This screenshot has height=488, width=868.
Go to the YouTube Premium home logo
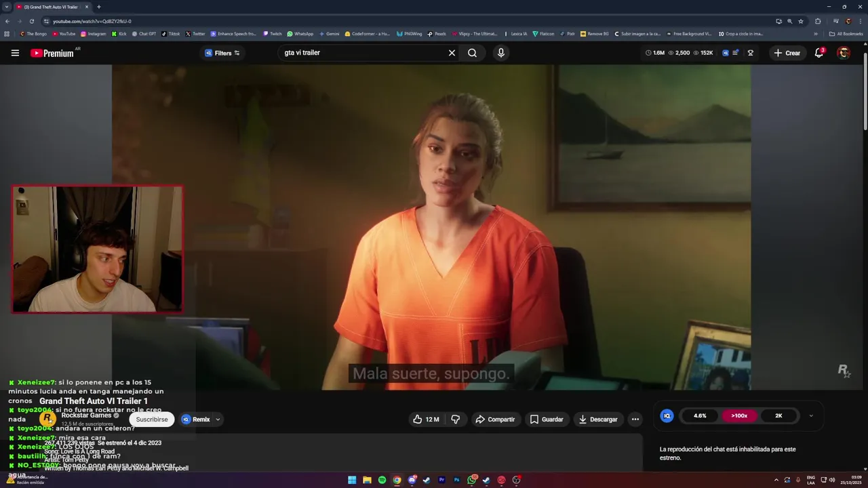[53, 53]
